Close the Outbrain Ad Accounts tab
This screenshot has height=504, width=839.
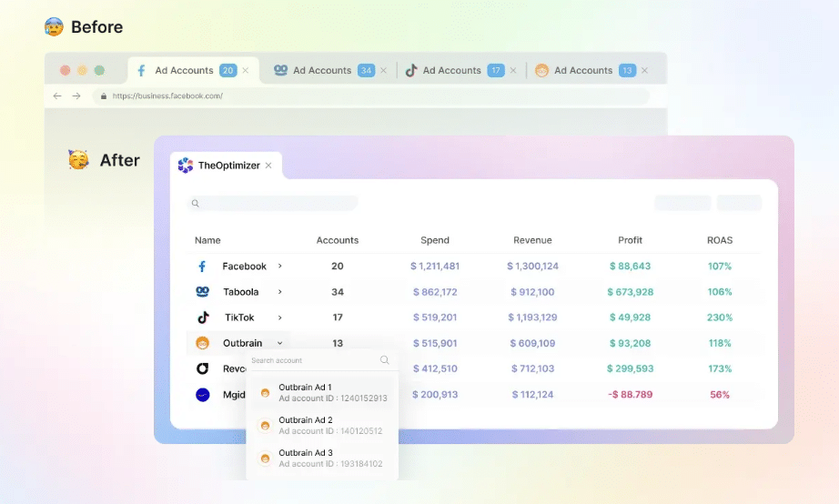click(x=645, y=71)
